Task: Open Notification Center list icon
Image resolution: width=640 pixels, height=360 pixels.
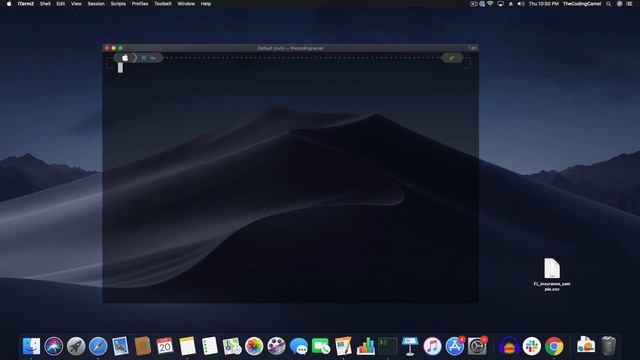Action: coord(630,4)
